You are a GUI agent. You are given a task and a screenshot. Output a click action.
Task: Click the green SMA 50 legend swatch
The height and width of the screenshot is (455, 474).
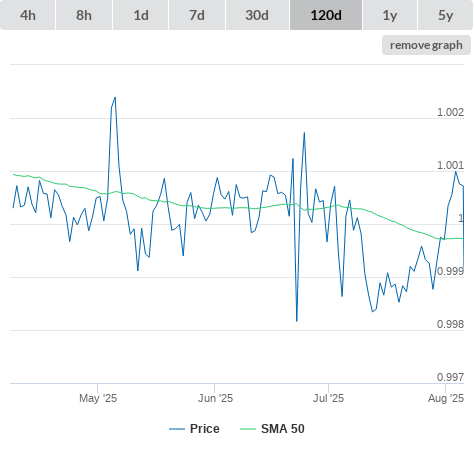tap(248, 429)
